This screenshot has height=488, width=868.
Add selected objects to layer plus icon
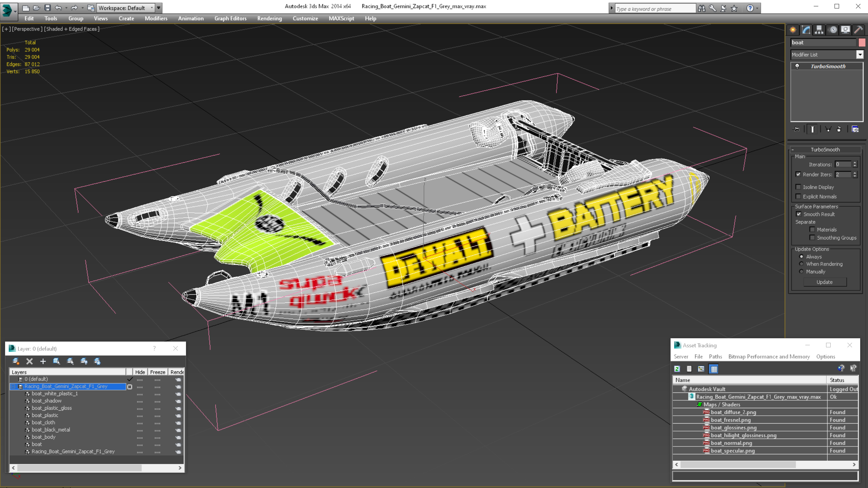[x=43, y=361]
